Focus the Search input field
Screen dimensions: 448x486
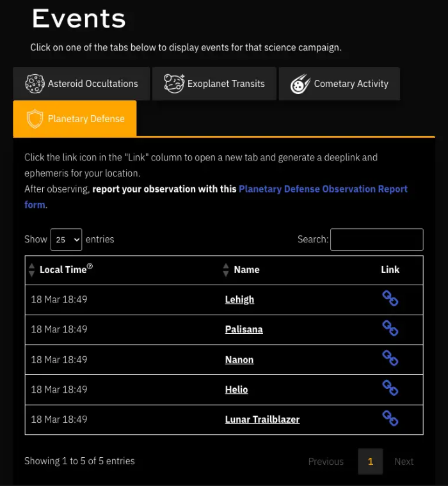[376, 239]
